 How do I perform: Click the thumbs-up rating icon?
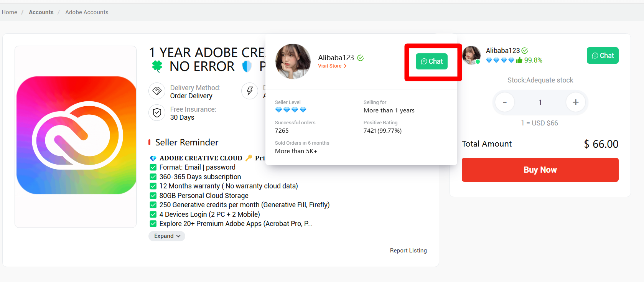[x=519, y=60]
